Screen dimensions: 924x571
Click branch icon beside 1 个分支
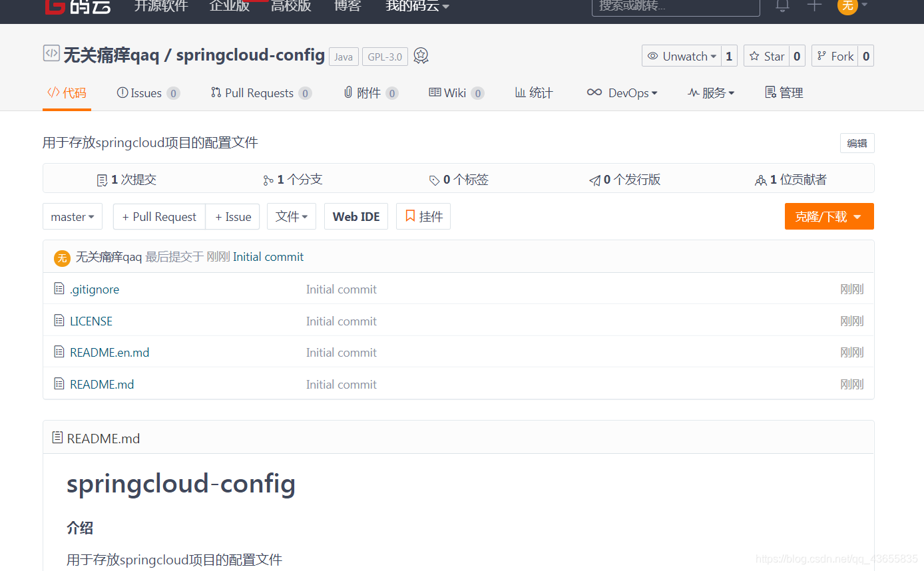(268, 180)
